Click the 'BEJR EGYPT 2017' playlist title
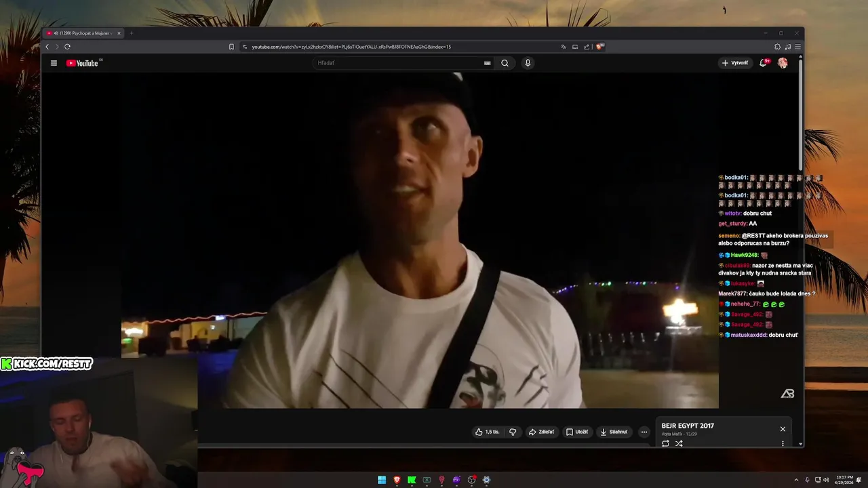The image size is (868, 488). (688, 426)
